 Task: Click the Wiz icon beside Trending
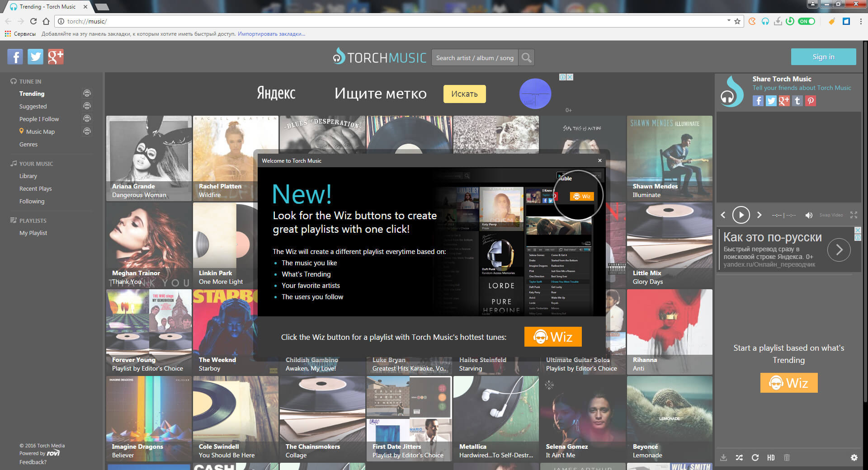[87, 93]
